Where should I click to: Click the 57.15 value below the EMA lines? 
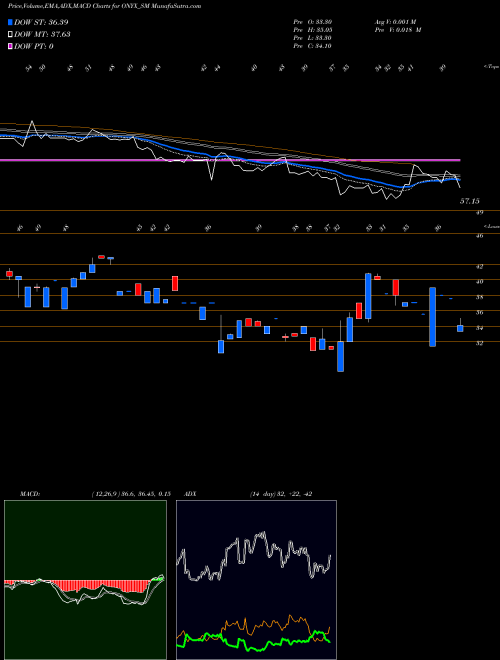point(469,202)
